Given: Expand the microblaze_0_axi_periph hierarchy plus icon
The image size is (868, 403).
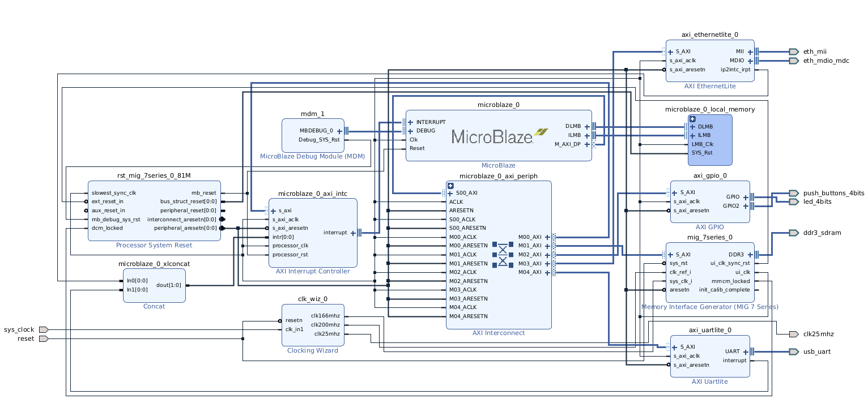Looking at the screenshot, I should pos(450,186).
